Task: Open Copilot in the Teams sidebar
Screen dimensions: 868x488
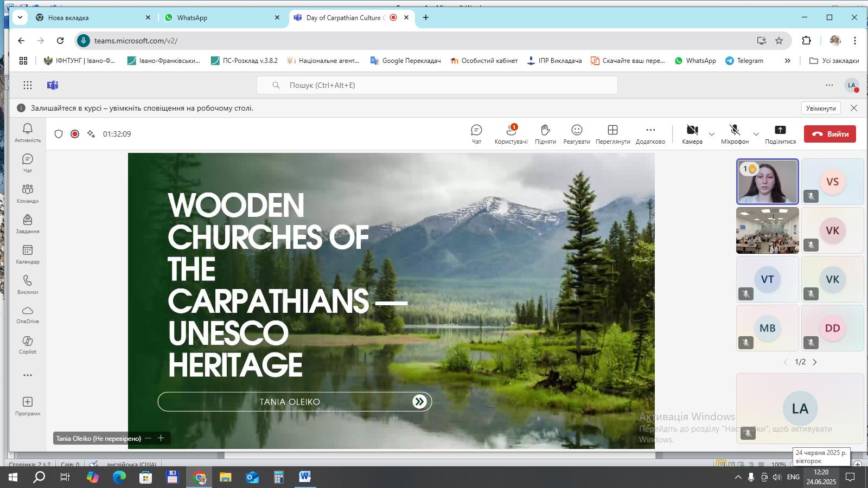Action: (x=28, y=345)
